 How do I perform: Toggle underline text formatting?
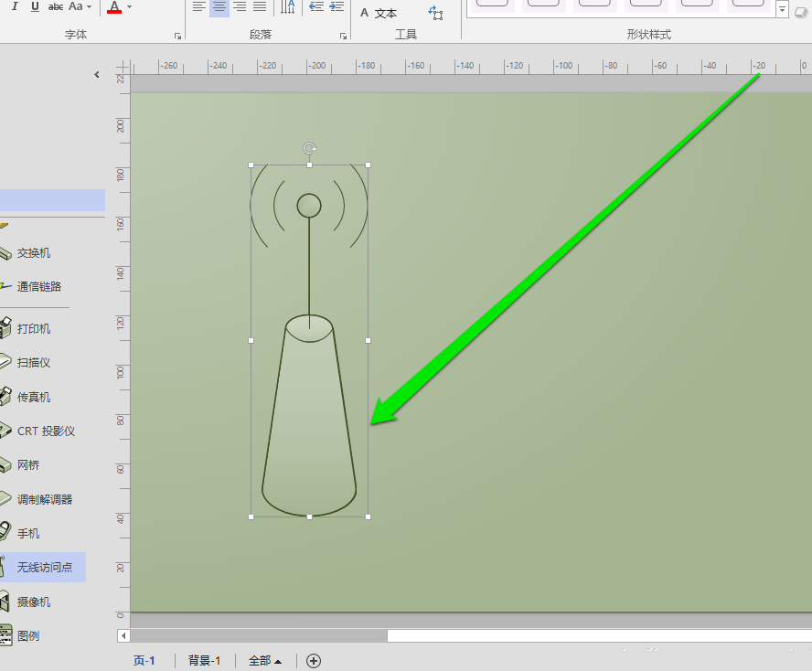point(35,6)
